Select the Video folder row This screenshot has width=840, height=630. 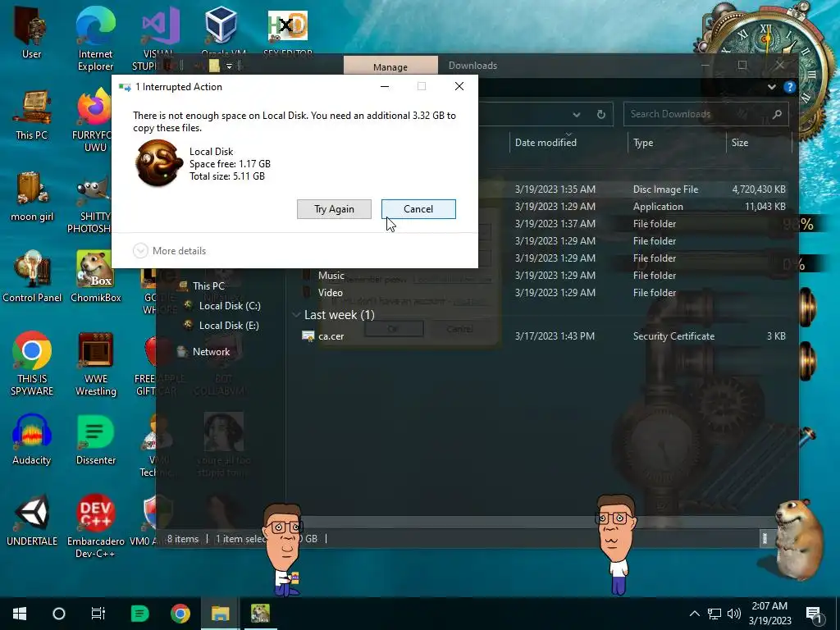point(545,293)
